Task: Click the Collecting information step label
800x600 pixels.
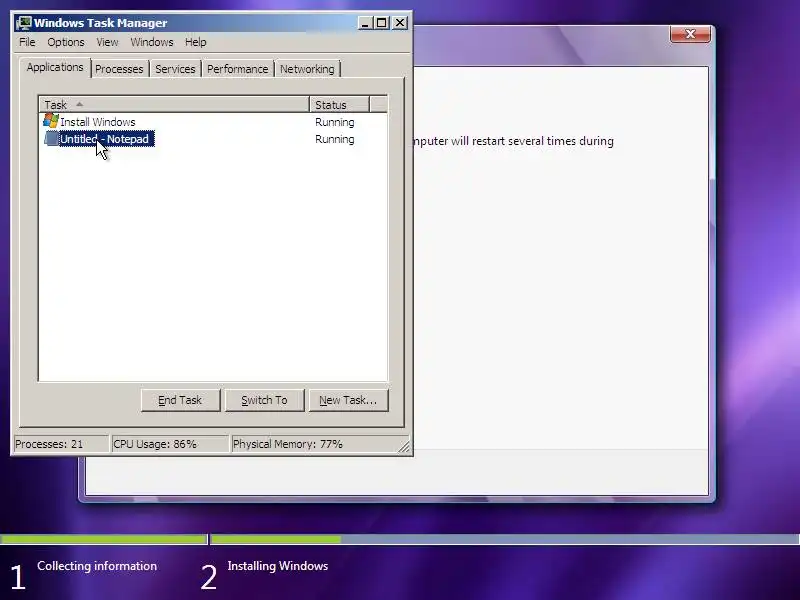Action: pos(97,566)
